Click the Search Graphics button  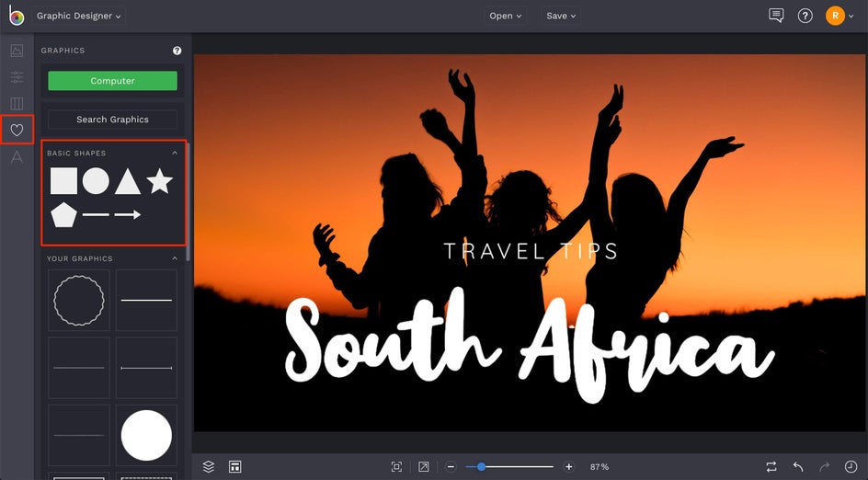pyautogui.click(x=113, y=120)
